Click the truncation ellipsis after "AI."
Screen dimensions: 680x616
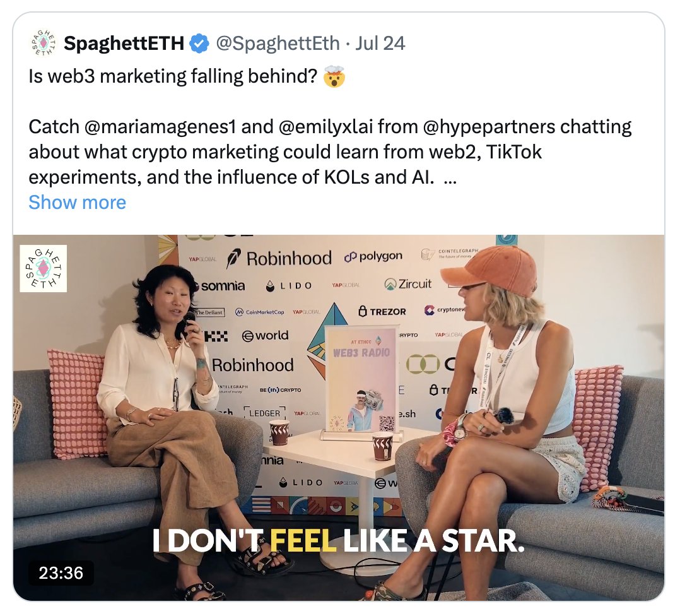[450, 177]
